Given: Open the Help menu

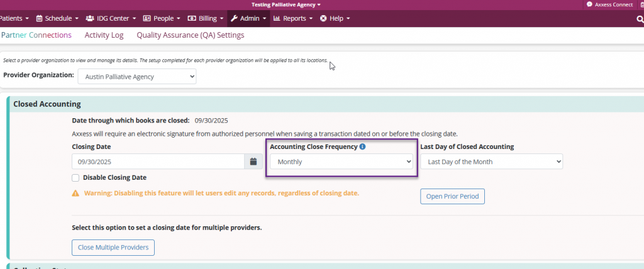Looking at the screenshot, I should click(x=335, y=18).
